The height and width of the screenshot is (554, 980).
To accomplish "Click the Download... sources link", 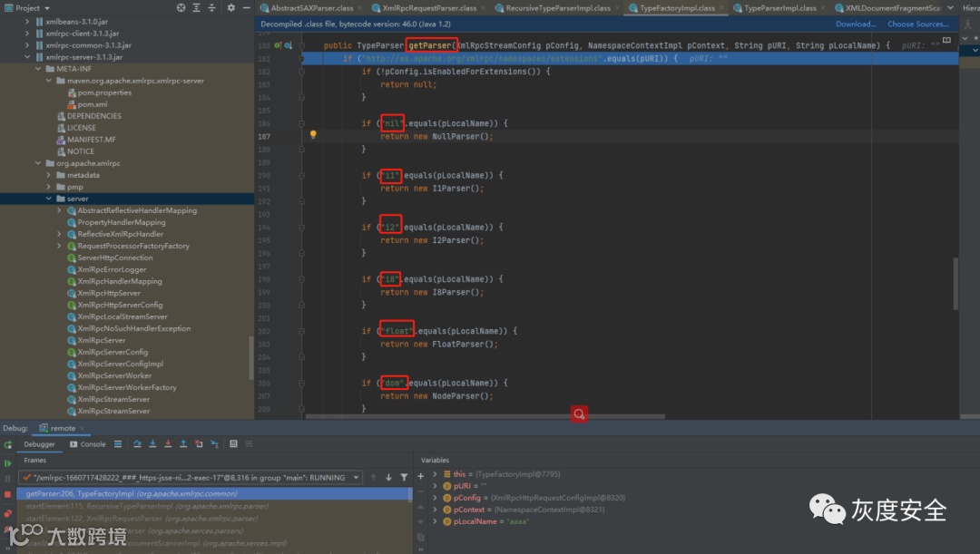I will pos(856,24).
